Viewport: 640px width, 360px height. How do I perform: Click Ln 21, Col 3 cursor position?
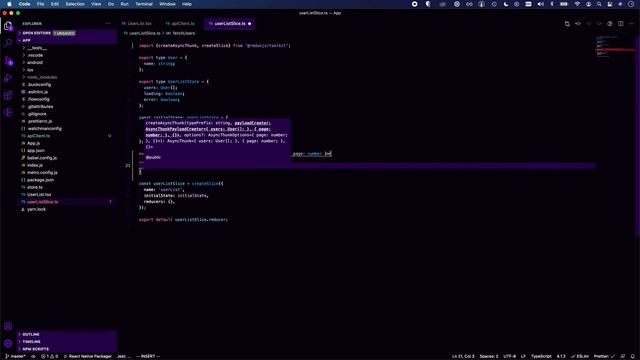463,356
